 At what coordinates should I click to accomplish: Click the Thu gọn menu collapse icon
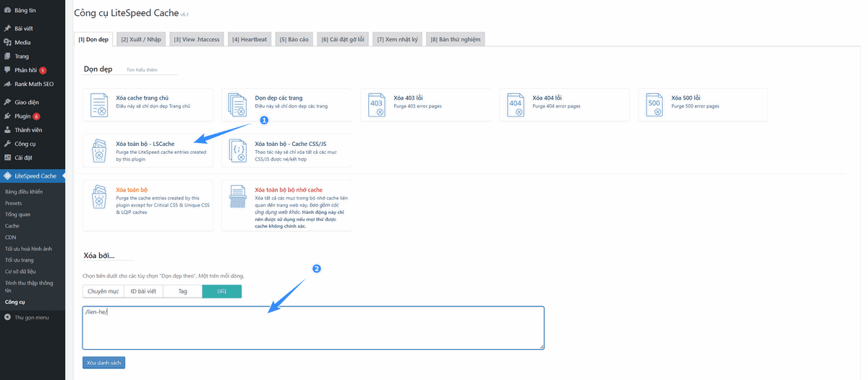pos(7,317)
